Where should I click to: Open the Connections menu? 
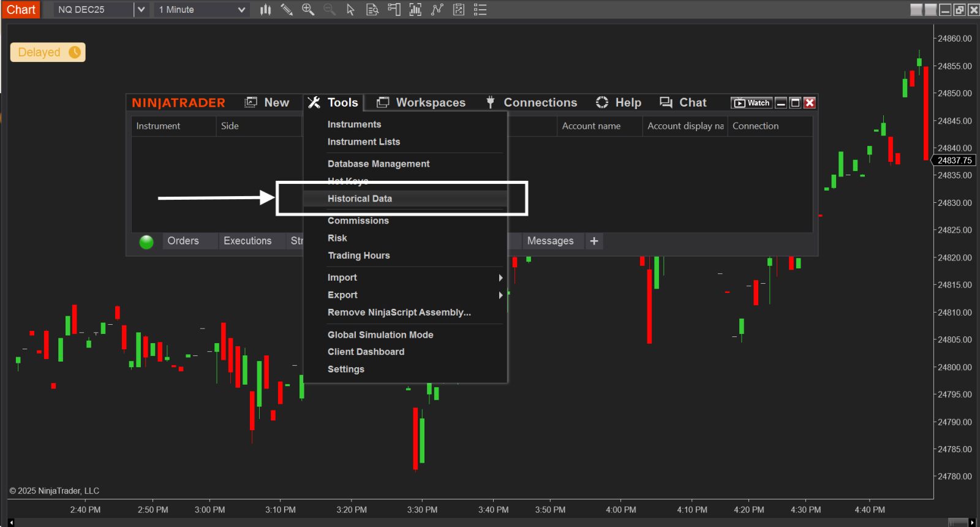click(x=532, y=102)
